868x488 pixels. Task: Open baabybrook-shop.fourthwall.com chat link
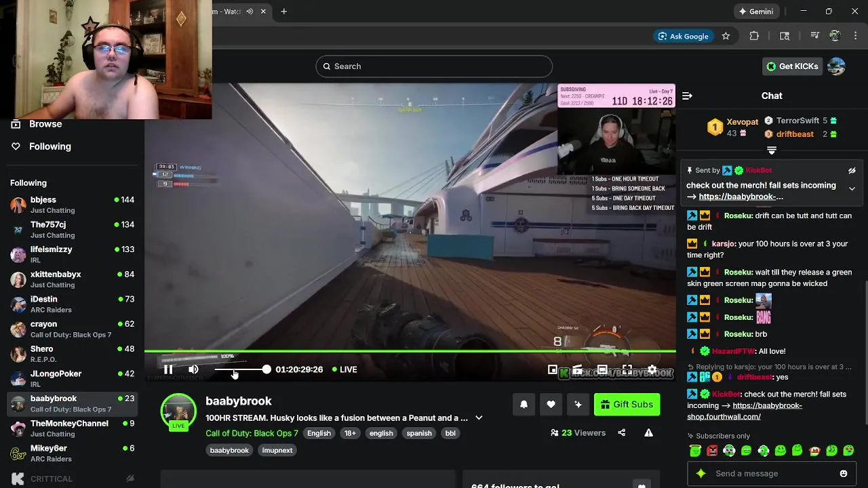pos(745,411)
